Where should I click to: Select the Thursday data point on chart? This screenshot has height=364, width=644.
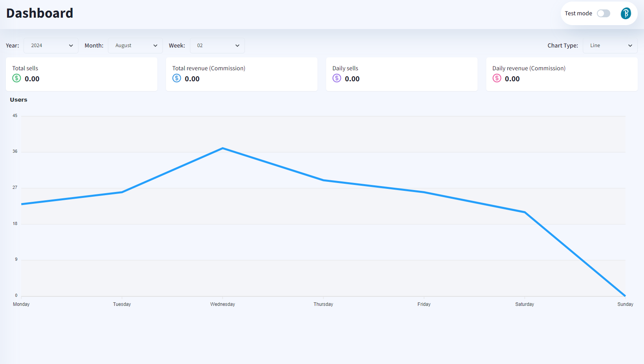[x=323, y=180]
